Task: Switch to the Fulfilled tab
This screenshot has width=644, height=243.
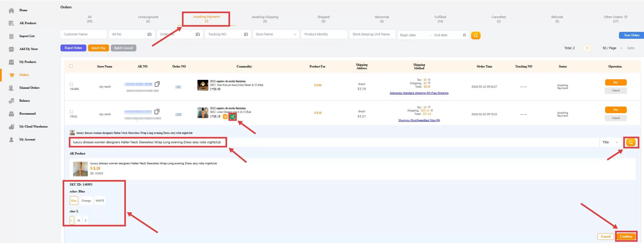Action: click(x=440, y=19)
